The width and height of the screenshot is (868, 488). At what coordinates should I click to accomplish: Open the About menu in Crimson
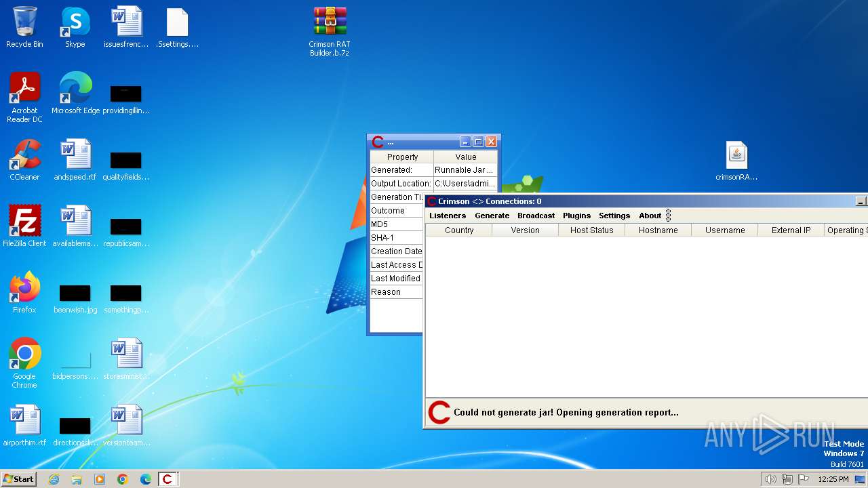tap(650, 216)
